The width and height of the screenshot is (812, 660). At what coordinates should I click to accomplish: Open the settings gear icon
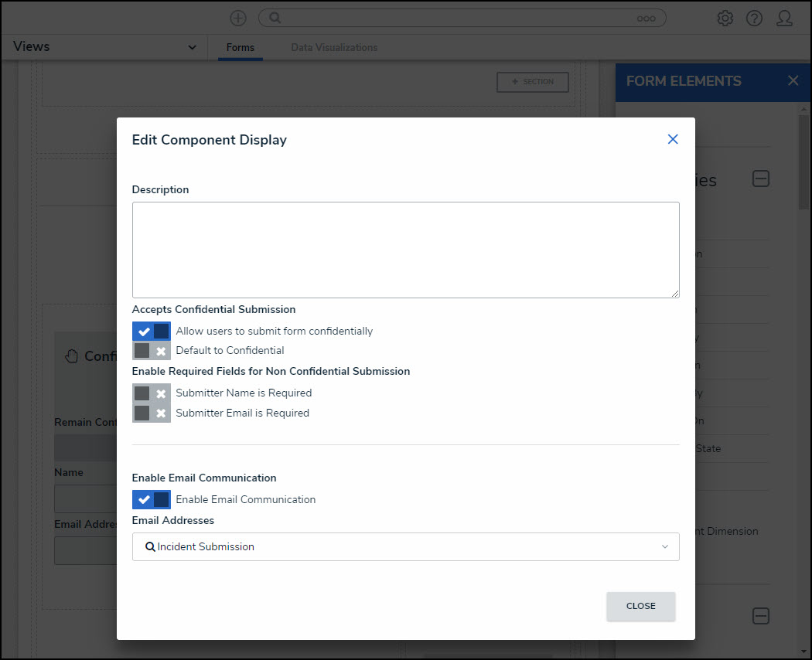coord(725,19)
